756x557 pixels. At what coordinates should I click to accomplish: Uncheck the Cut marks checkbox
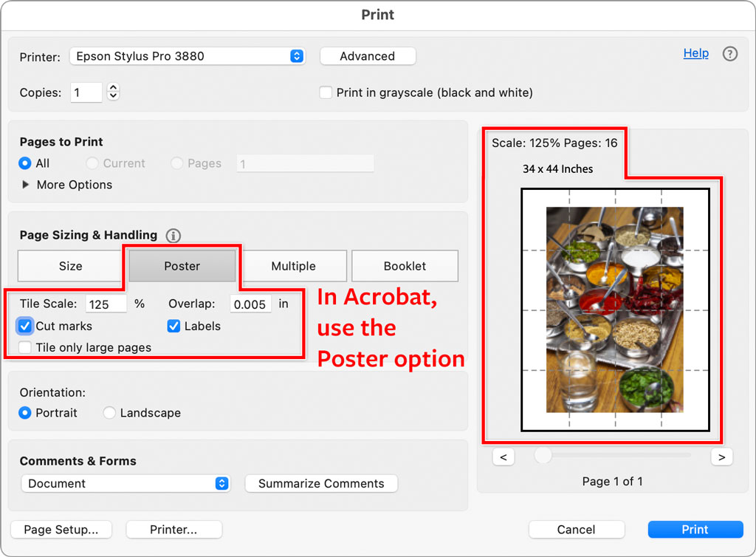(26, 326)
